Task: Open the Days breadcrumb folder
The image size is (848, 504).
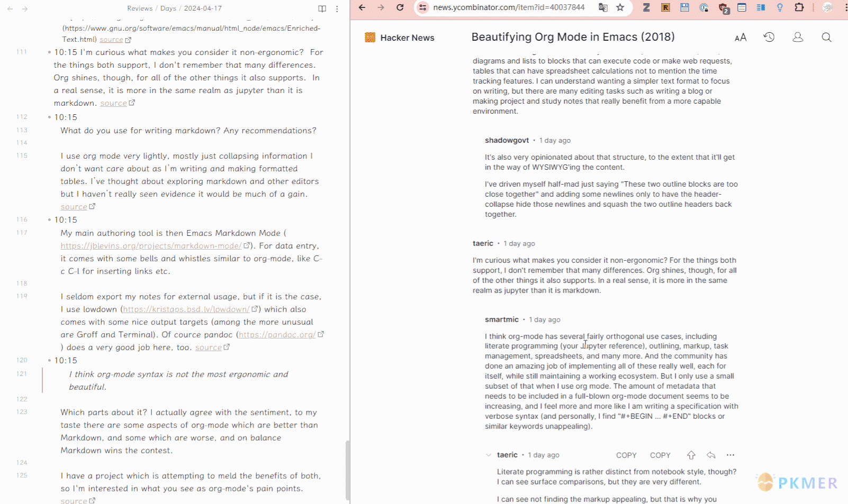Action: click(x=168, y=8)
